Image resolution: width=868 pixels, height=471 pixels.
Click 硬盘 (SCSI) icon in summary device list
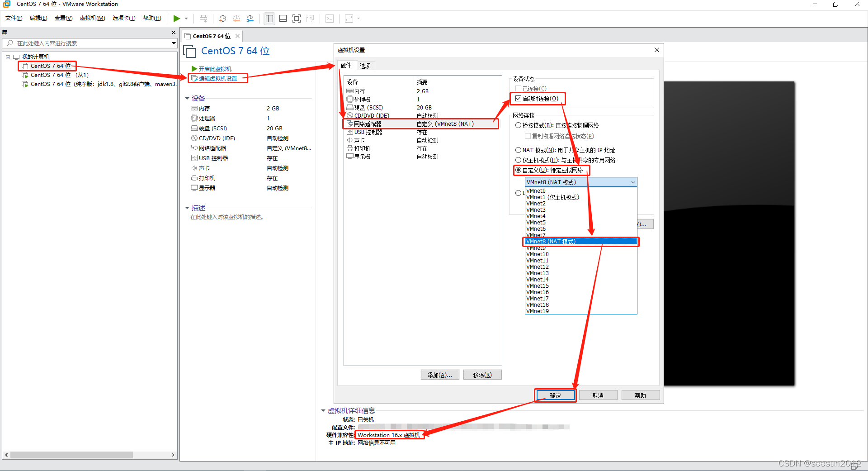click(194, 128)
